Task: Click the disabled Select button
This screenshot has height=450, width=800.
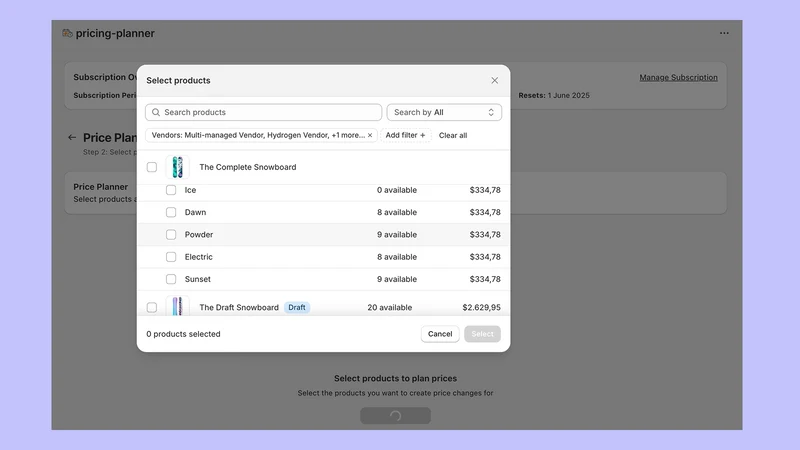Action: click(482, 334)
